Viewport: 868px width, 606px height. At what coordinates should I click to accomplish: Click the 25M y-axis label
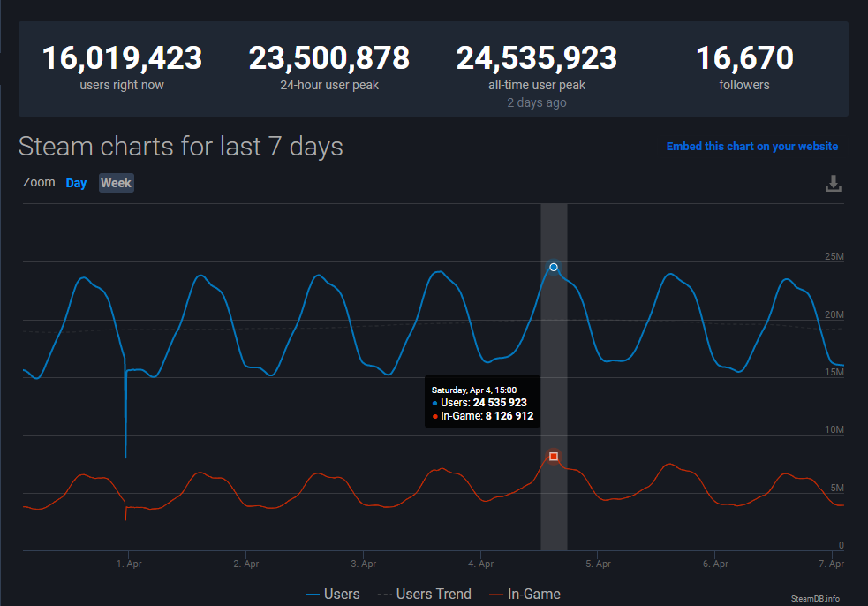tap(834, 256)
